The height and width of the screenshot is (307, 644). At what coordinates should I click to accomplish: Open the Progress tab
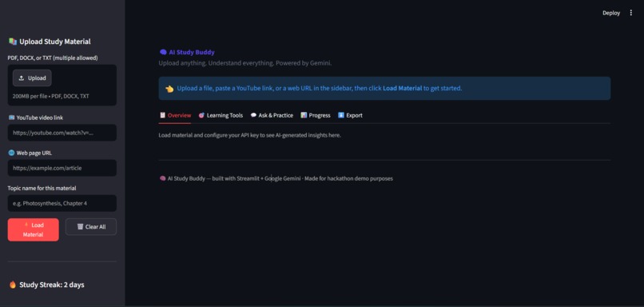click(x=316, y=115)
